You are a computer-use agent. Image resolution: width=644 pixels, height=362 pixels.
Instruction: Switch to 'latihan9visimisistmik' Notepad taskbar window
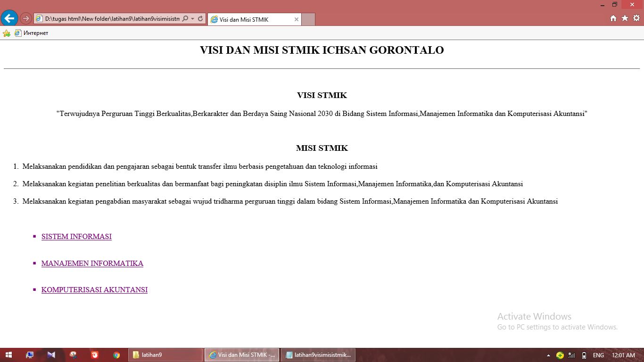(x=318, y=355)
